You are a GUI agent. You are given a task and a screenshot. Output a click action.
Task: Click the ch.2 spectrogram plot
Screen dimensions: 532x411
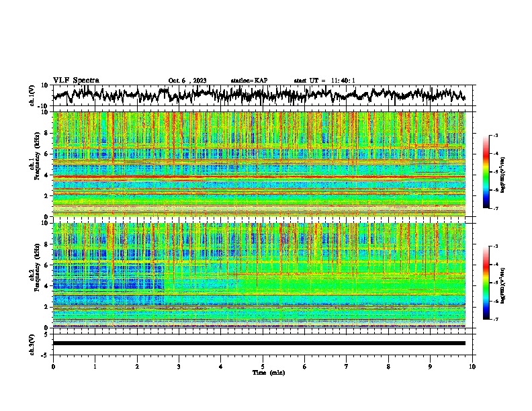259,275
